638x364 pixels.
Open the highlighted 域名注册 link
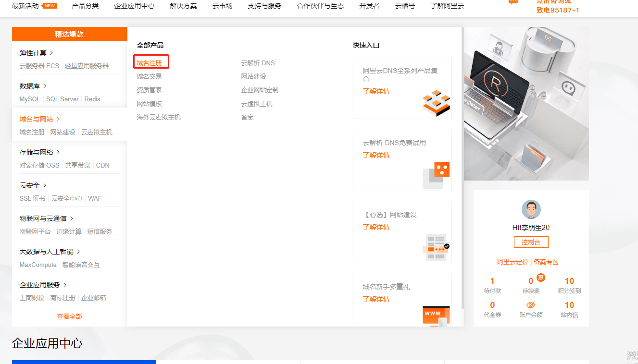(150, 62)
